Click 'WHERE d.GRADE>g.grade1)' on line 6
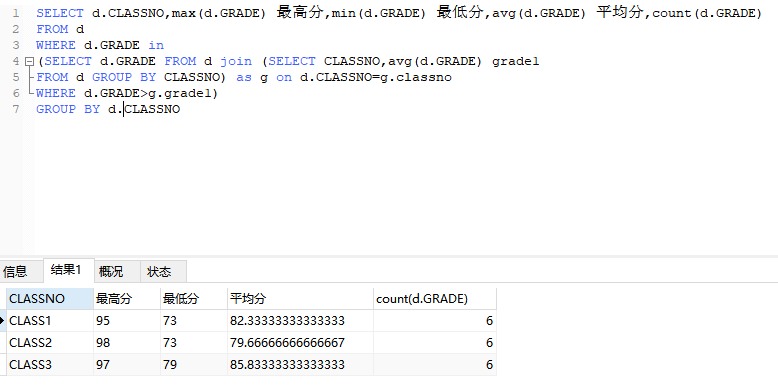Viewport: 778px width, 391px height. pyautogui.click(x=127, y=93)
